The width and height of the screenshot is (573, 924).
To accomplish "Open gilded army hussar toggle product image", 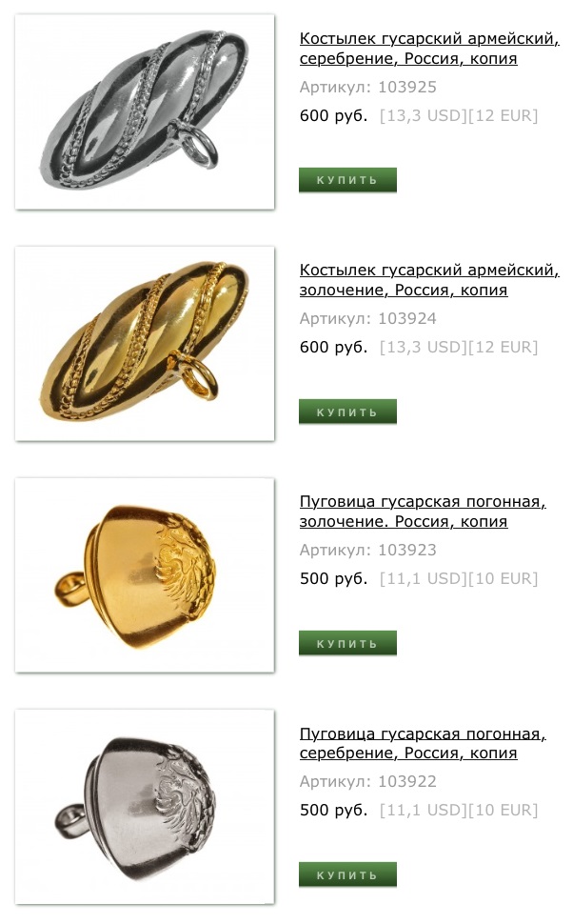I will (145, 343).
